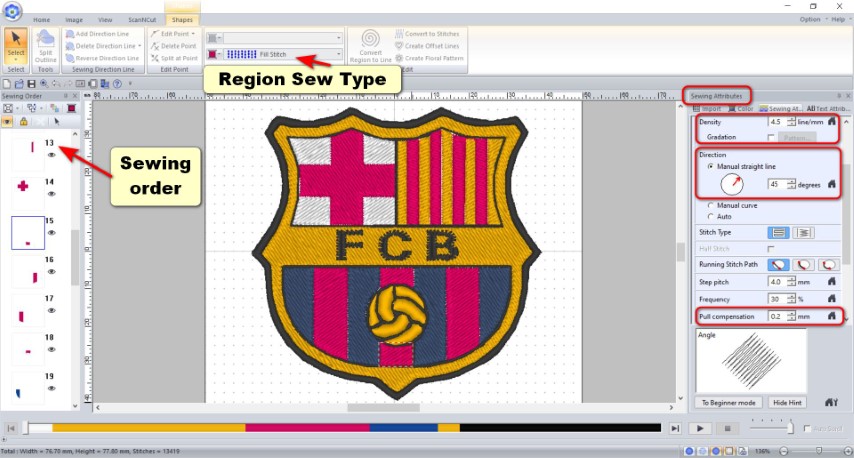Expand the Edit Point dropdown arrow
Image resolution: width=854 pixels, height=458 pixels.
click(x=193, y=34)
